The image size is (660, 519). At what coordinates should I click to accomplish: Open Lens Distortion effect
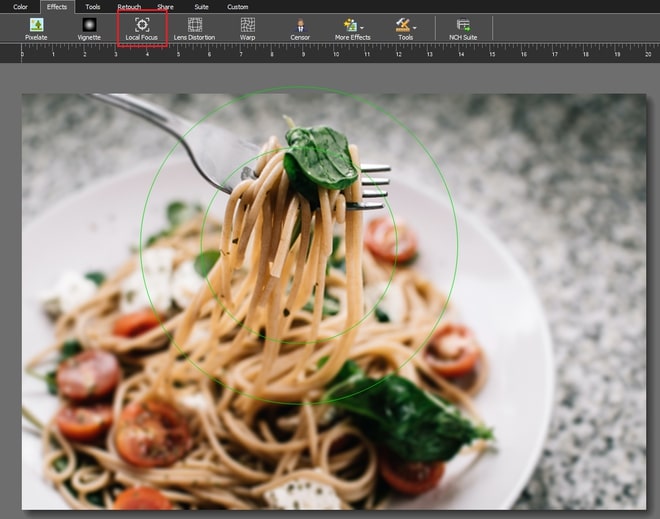coord(194,29)
